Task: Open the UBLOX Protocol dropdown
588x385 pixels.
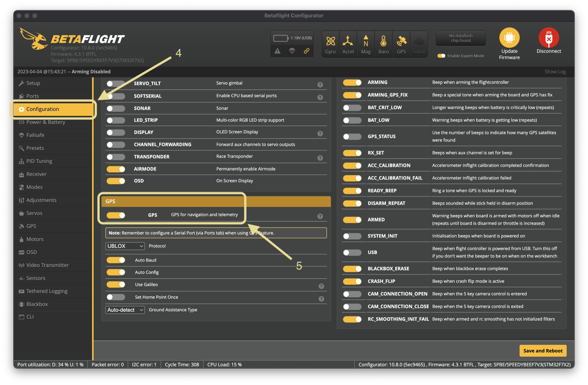Action: point(125,246)
